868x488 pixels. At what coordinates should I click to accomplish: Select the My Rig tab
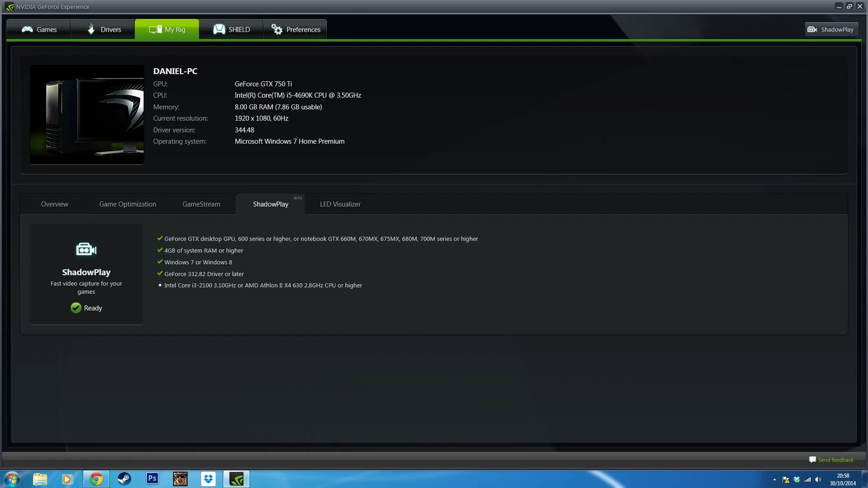click(x=167, y=29)
